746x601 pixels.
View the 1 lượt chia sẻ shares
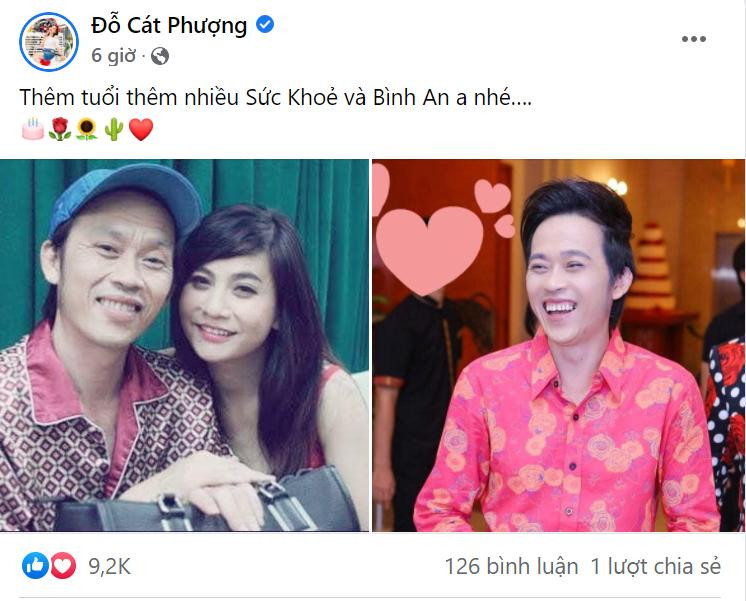[656, 567]
